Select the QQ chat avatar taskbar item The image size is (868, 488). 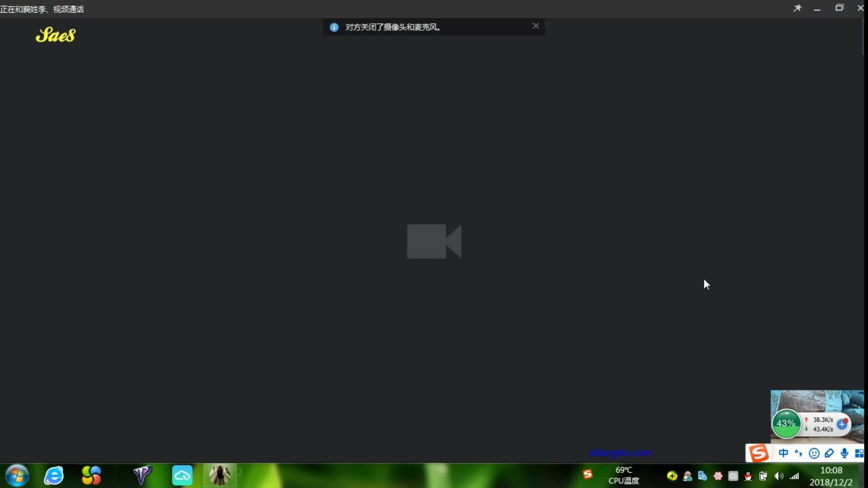(220, 475)
